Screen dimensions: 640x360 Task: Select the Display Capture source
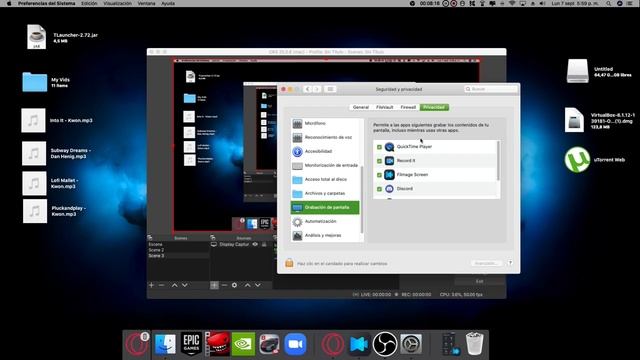coord(234,244)
